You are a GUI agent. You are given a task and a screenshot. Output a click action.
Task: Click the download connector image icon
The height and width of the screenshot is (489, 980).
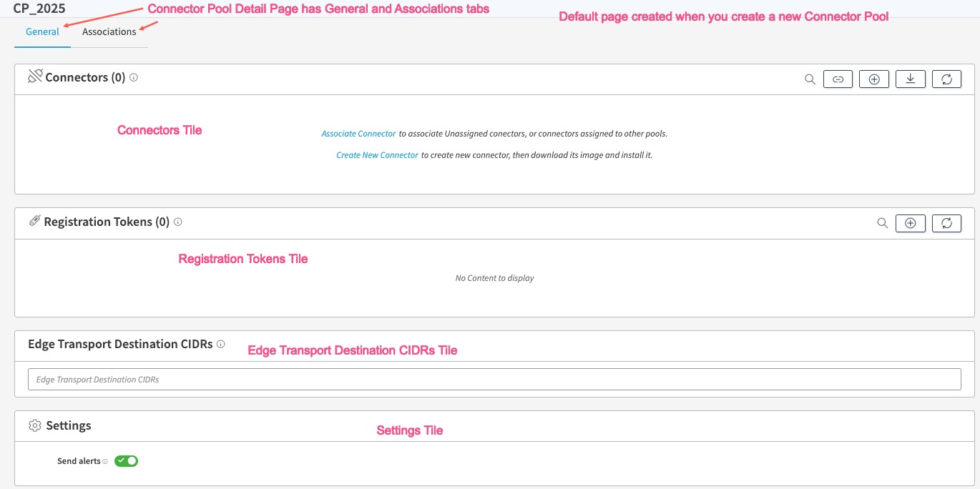(910, 79)
